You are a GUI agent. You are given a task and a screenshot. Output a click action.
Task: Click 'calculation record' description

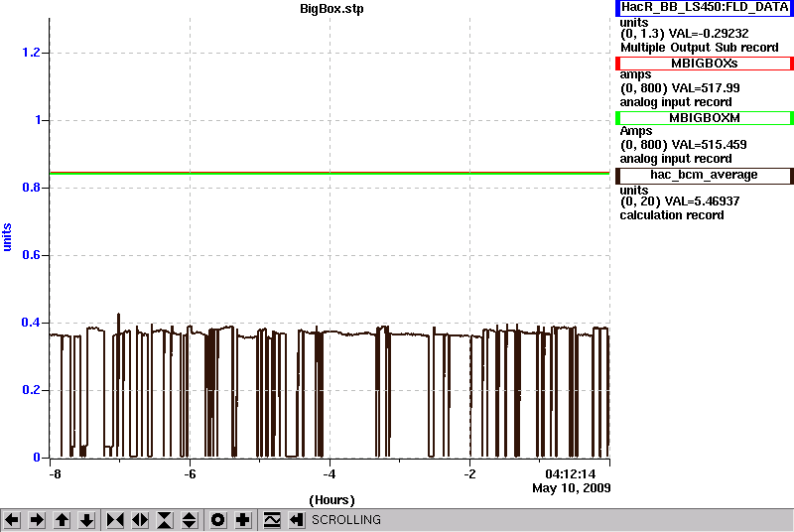point(672,215)
